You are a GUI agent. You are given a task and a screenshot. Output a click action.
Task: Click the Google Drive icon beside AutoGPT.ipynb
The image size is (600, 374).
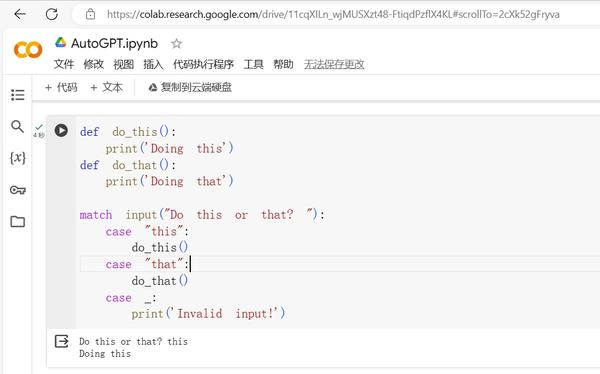60,42
